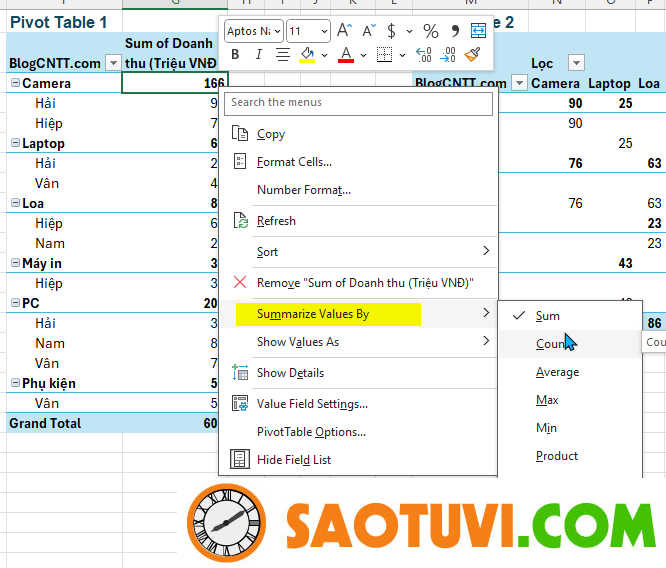This screenshot has width=666, height=568.
Task: Click the comma style icon
Action: coord(456,31)
